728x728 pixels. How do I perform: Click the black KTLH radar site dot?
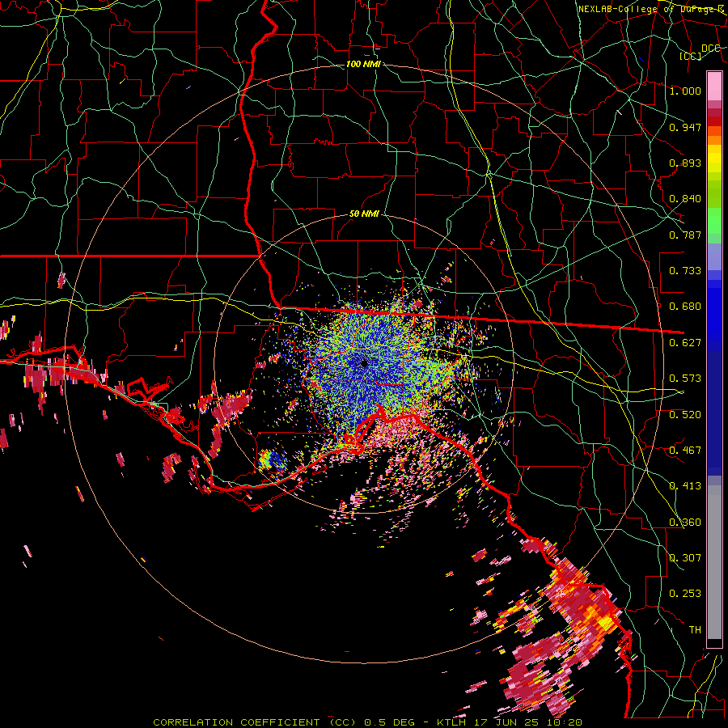365,363
